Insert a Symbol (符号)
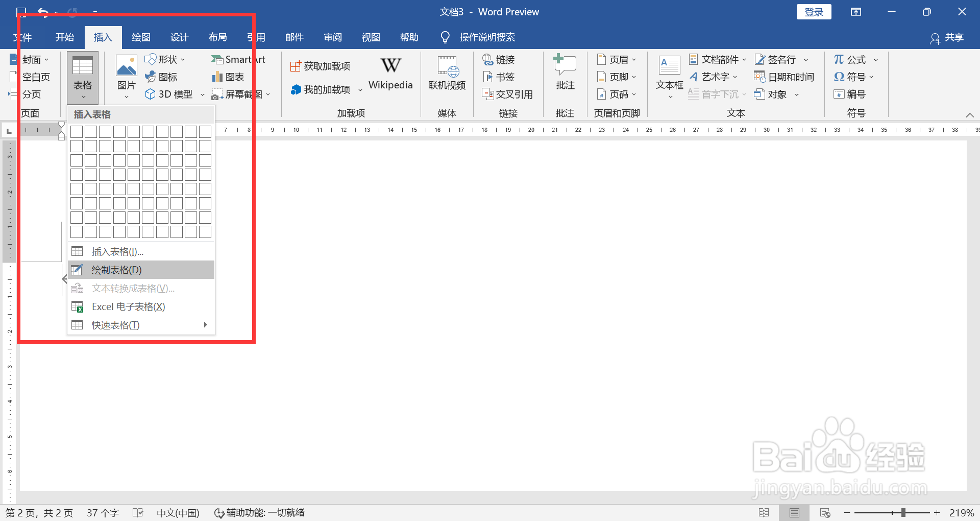 pyautogui.click(x=854, y=77)
